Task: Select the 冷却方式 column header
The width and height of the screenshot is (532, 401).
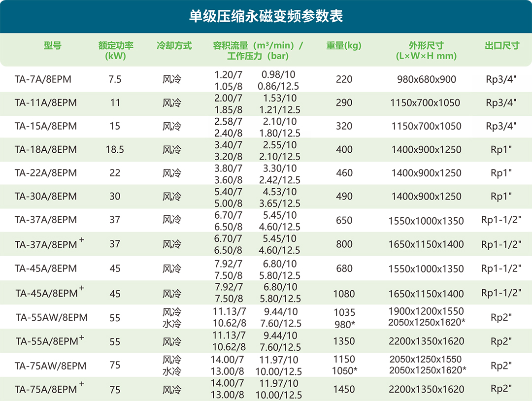Action: pyautogui.click(x=174, y=46)
